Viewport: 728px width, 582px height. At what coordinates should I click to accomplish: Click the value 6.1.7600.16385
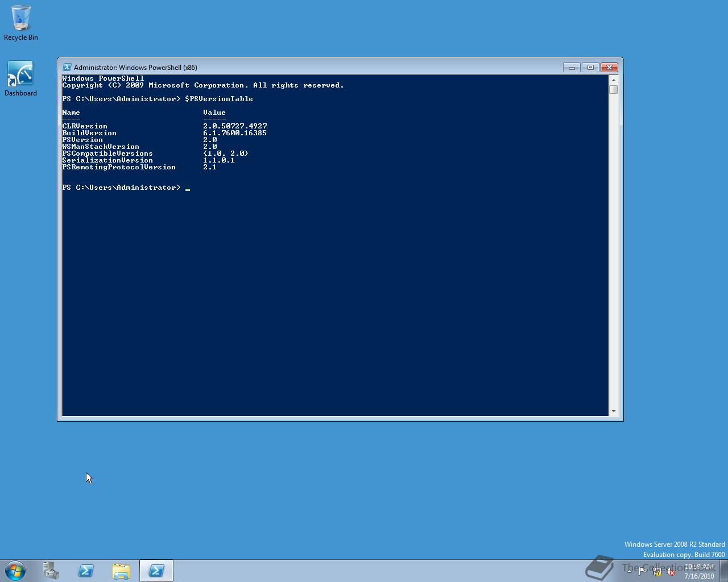tap(235, 133)
